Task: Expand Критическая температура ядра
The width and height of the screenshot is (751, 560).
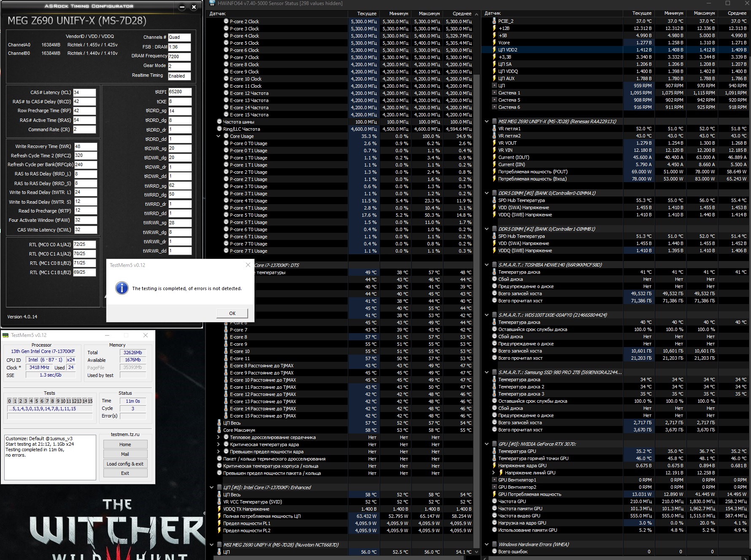Action: coord(219,444)
